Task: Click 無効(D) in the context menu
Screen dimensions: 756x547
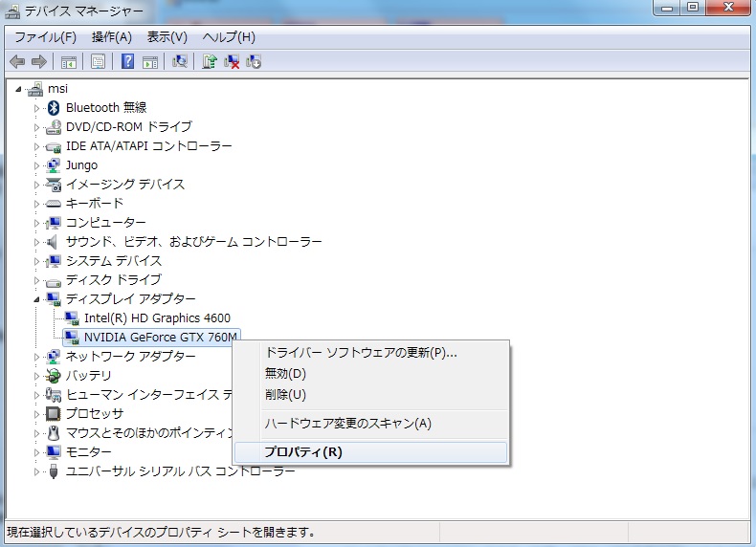Action: pos(285,373)
